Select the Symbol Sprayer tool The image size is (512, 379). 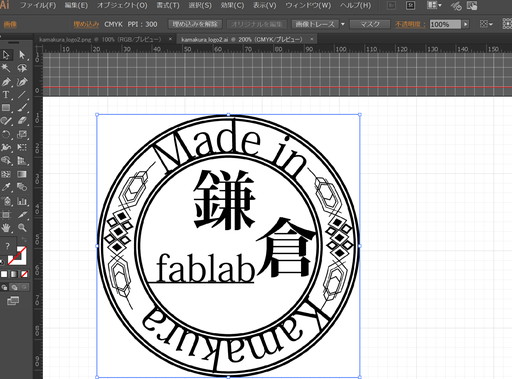click(x=6, y=201)
